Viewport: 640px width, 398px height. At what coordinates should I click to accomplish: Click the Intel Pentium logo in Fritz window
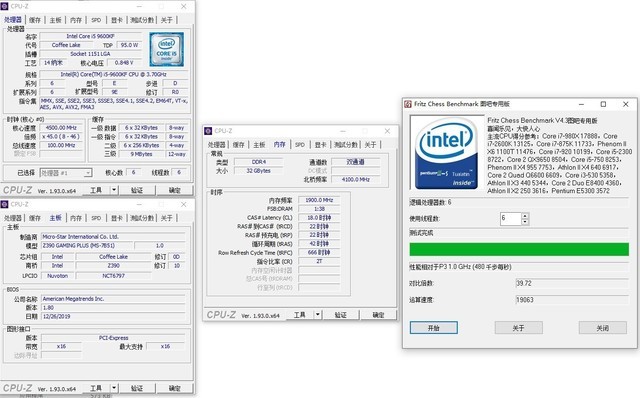[447, 153]
